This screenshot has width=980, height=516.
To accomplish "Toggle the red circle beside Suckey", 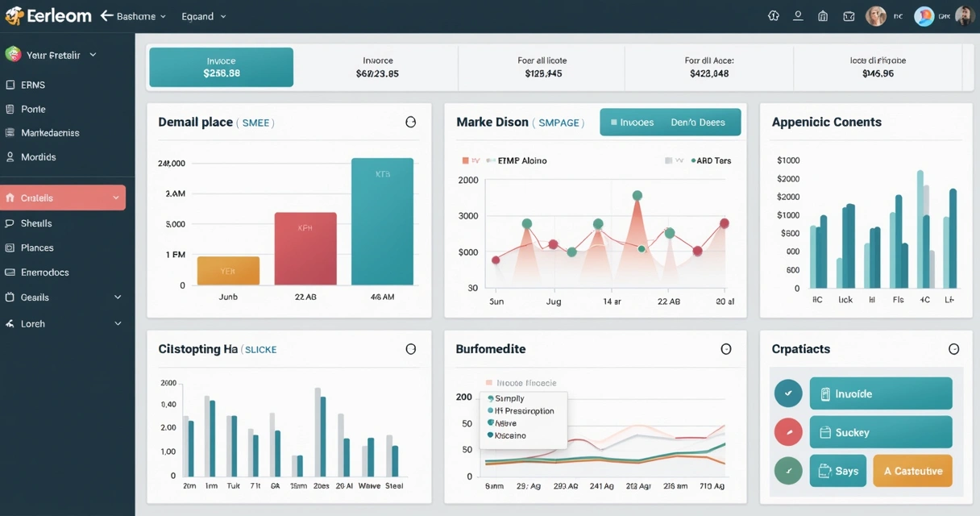I will (x=787, y=432).
